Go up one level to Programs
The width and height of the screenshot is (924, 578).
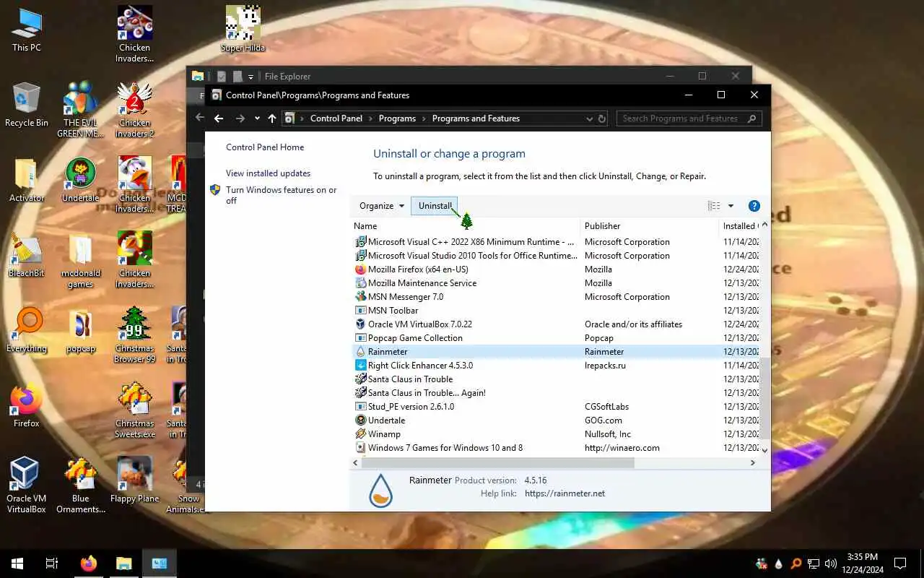pyautogui.click(x=271, y=118)
